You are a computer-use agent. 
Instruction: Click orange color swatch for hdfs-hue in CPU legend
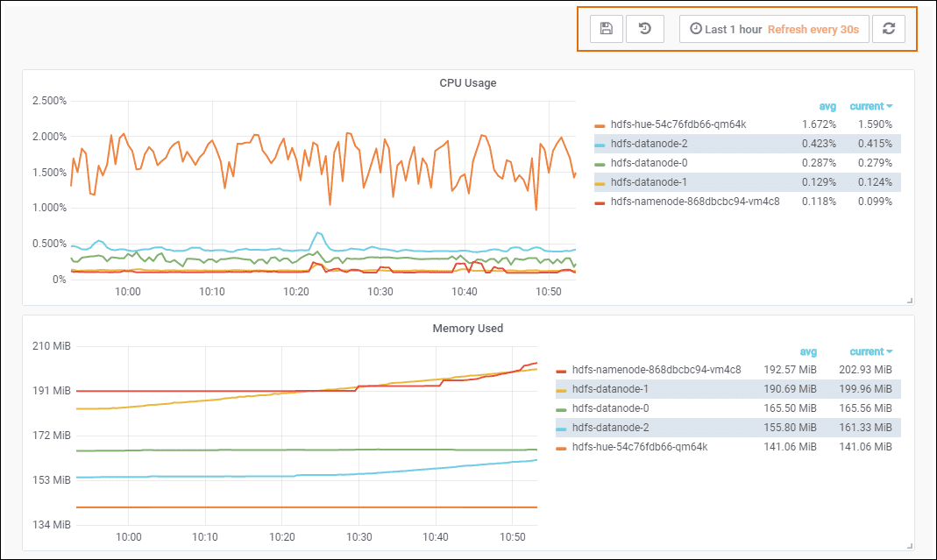click(x=600, y=125)
